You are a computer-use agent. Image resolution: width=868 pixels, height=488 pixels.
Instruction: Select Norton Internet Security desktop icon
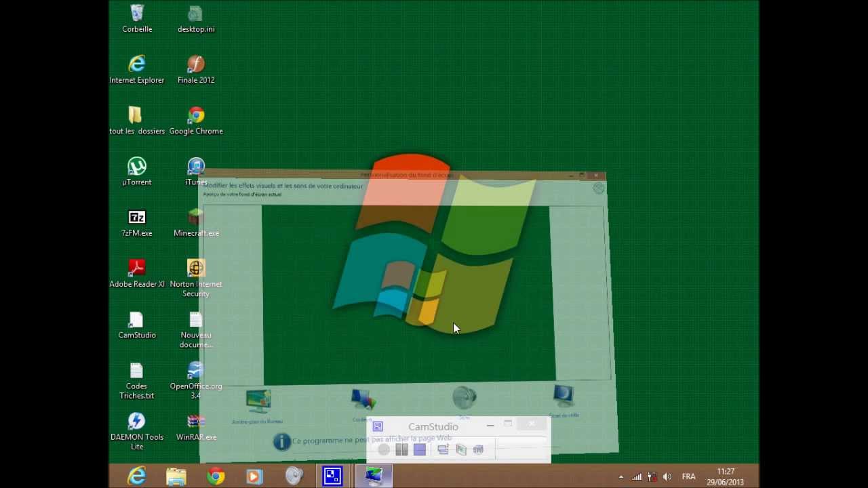coord(196,278)
